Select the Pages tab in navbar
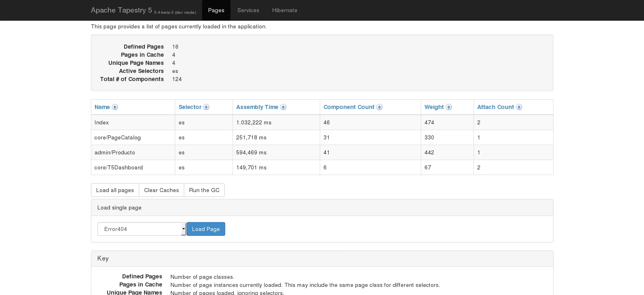Screen dimensions: 644x295 tap(216, 10)
